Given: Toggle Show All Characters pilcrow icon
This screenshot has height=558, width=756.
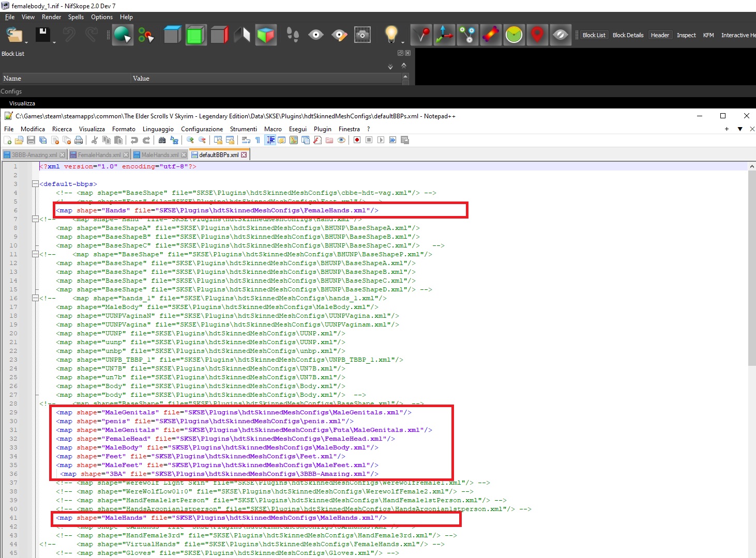Looking at the screenshot, I should tap(258, 140).
